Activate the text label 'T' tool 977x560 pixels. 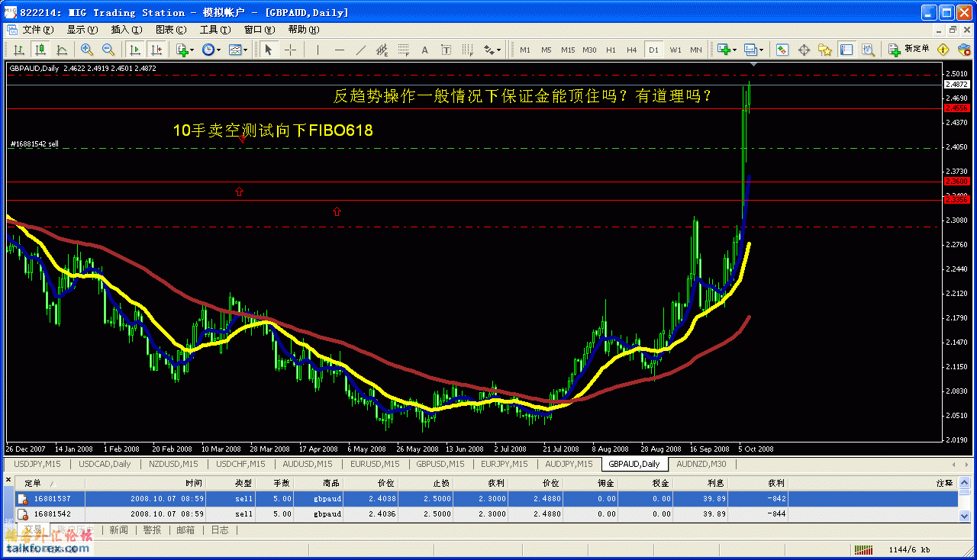[447, 50]
